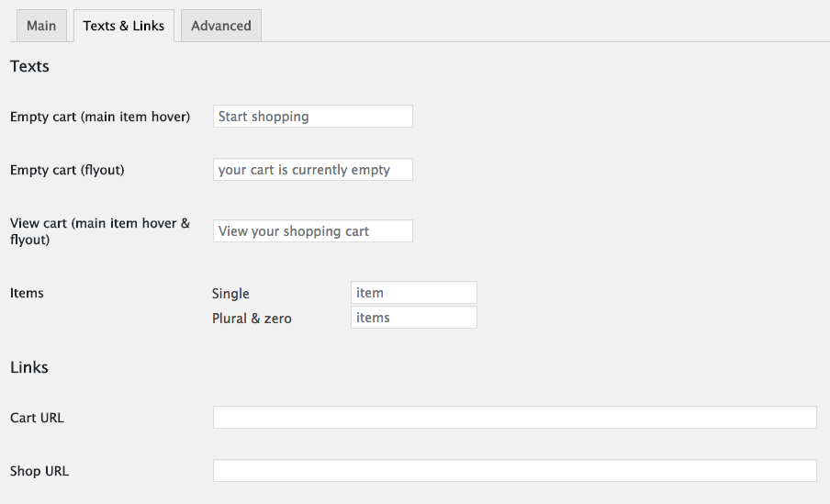This screenshot has height=504, width=830.
Task: Focus the 'your cart is currently empty' field
Action: point(312,170)
